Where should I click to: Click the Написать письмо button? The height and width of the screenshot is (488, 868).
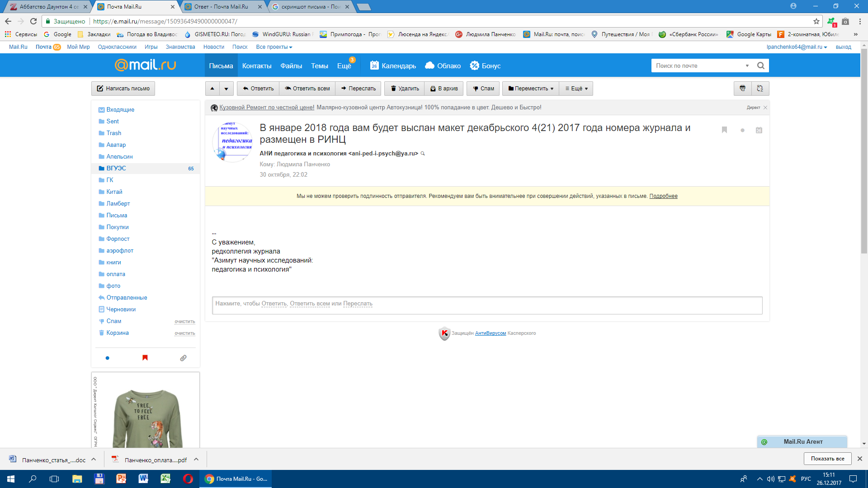point(123,89)
